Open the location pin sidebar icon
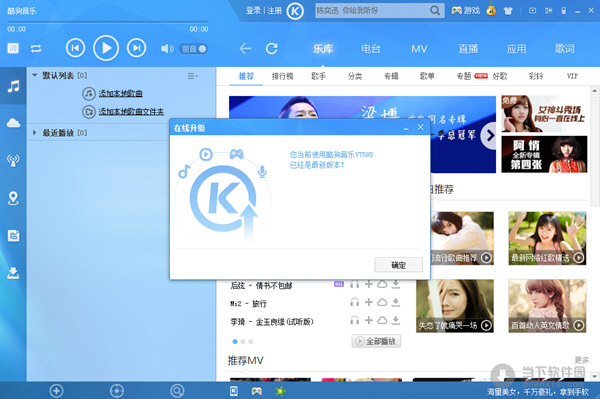Viewport: 600px width, 399px height. pyautogui.click(x=13, y=198)
